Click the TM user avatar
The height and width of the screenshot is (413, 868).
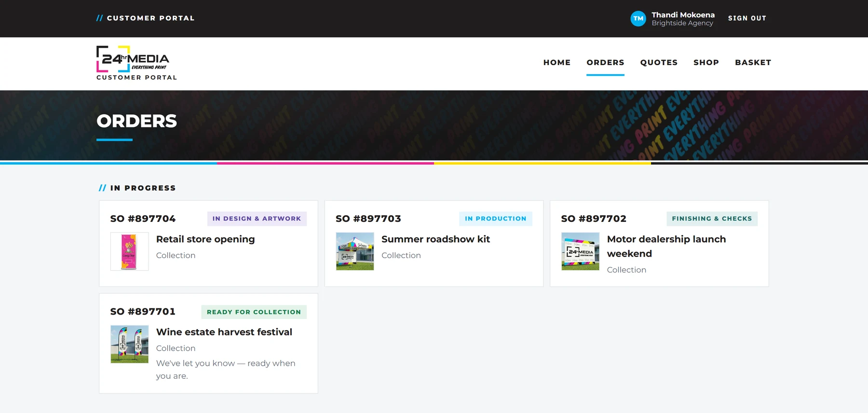638,18
